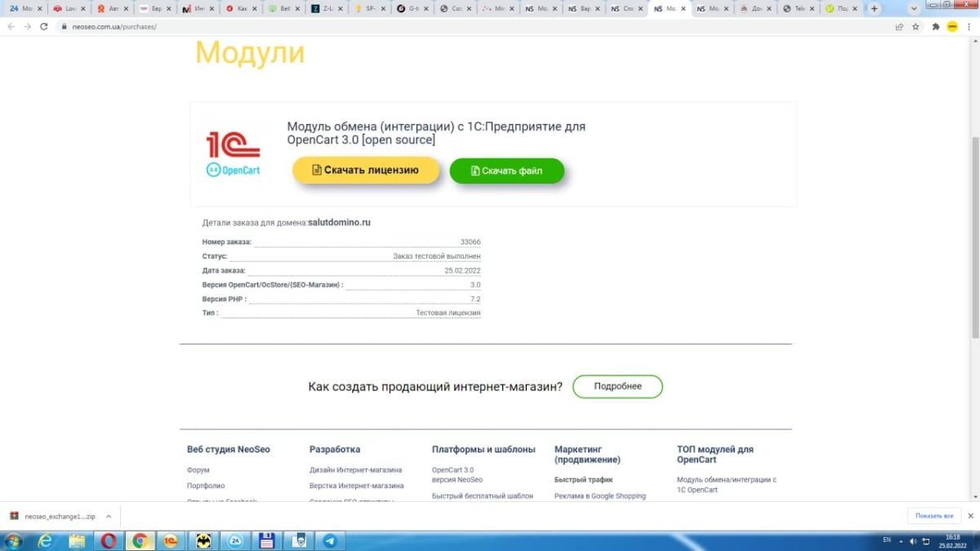
Task: Open Дизайн Интернет-магазина footer link
Action: coord(355,470)
